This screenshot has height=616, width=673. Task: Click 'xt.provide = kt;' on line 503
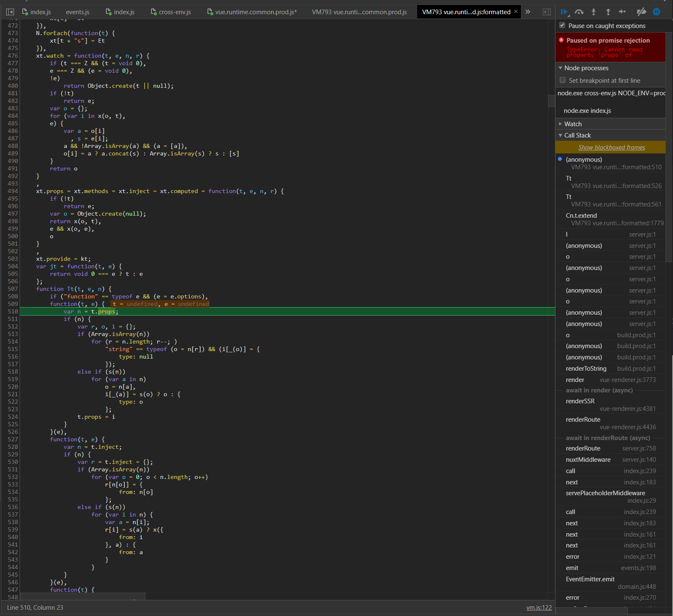[x=63, y=259]
